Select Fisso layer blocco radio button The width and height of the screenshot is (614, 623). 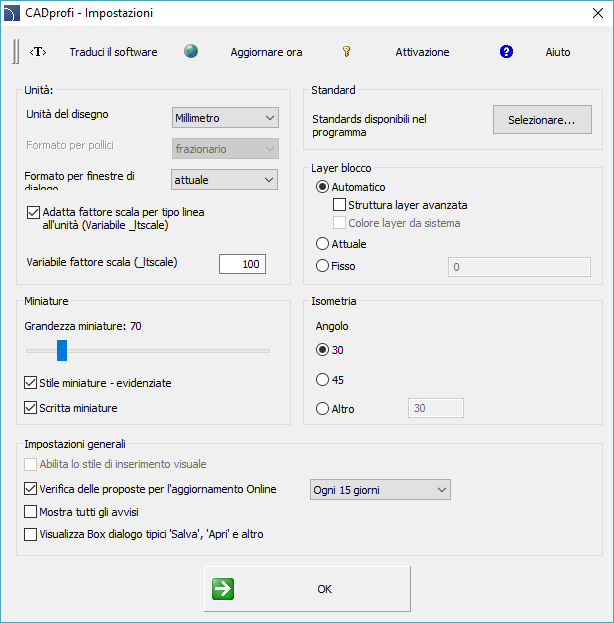[x=322, y=266]
